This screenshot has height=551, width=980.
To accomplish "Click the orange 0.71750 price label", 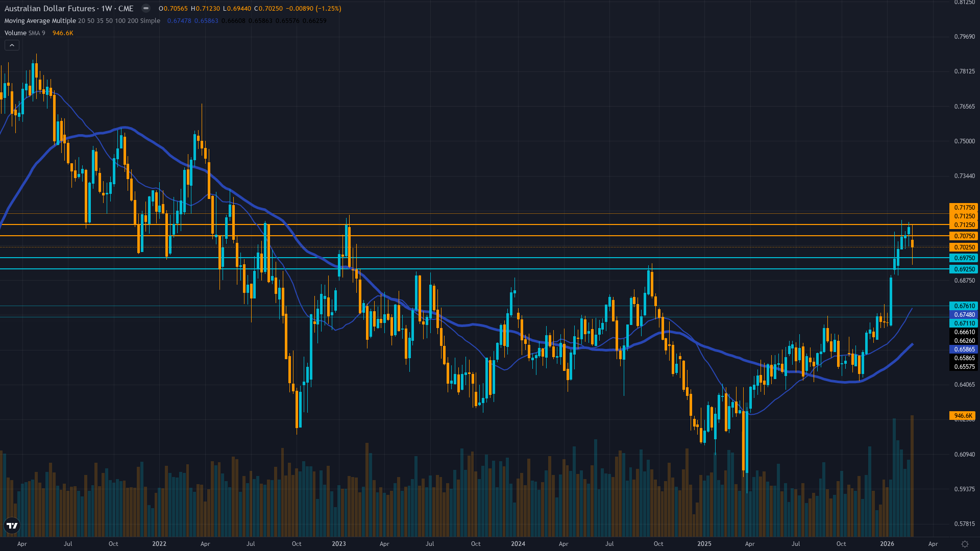I will [x=963, y=208].
